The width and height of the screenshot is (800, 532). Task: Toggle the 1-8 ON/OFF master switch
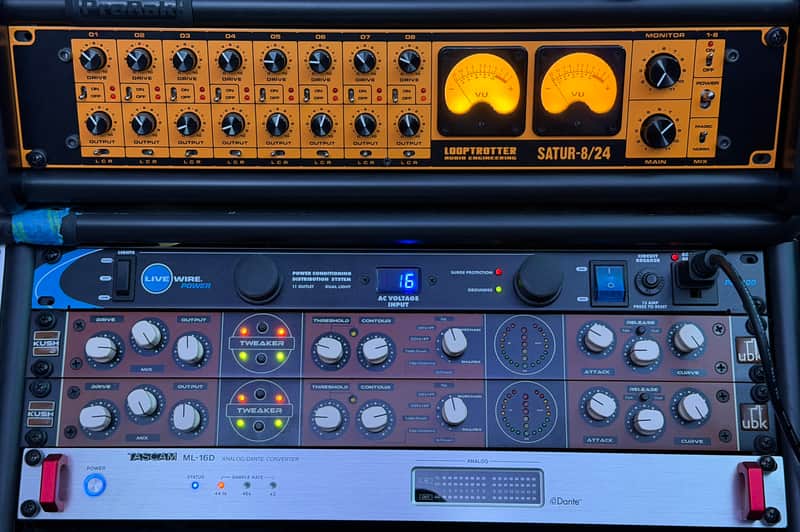click(x=709, y=61)
